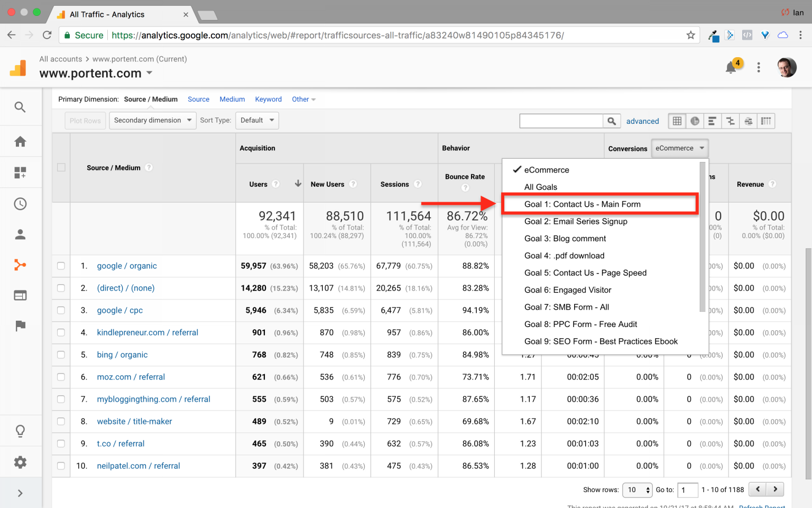Open Secondary dimension dropdown

[153, 120]
